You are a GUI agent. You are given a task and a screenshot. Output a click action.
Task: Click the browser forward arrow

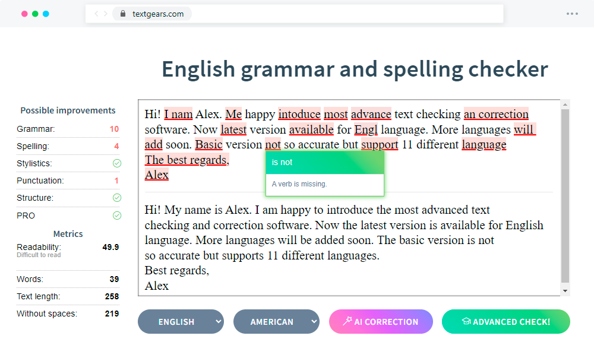tap(105, 14)
